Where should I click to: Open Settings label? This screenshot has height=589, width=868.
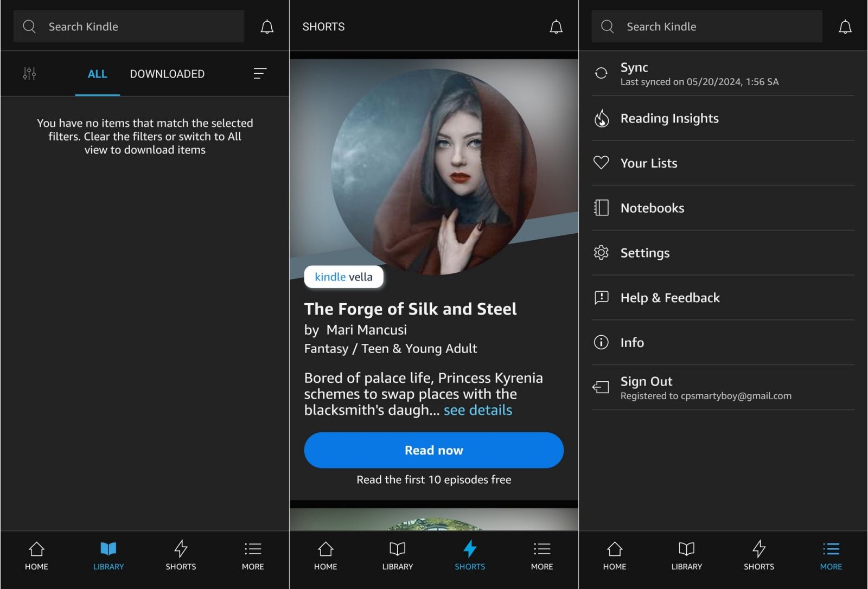coord(645,253)
